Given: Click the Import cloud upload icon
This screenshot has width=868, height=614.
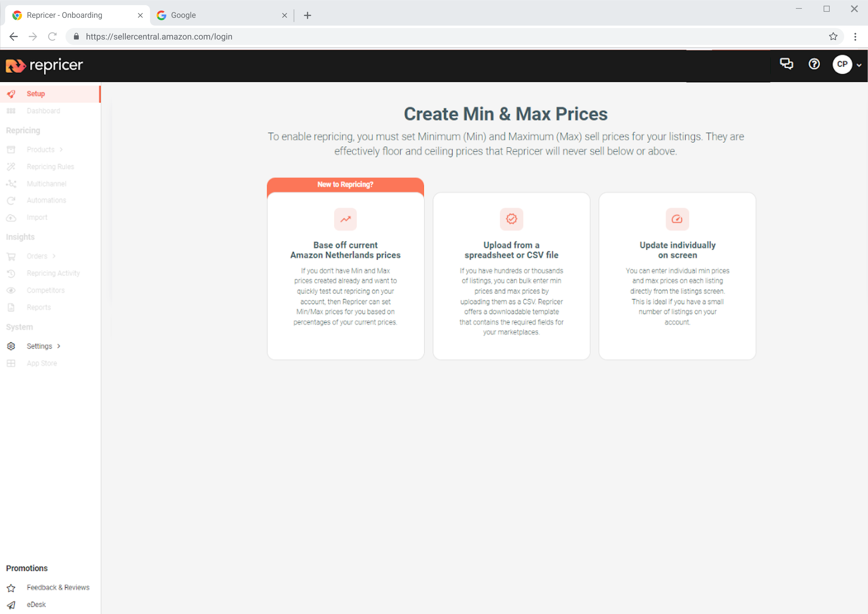Looking at the screenshot, I should (11, 218).
